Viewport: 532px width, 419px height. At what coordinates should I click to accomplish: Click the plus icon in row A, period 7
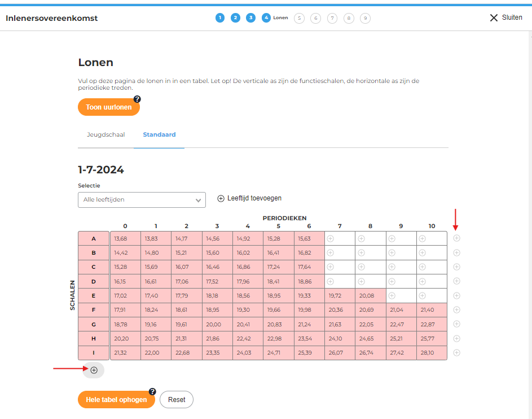point(331,238)
